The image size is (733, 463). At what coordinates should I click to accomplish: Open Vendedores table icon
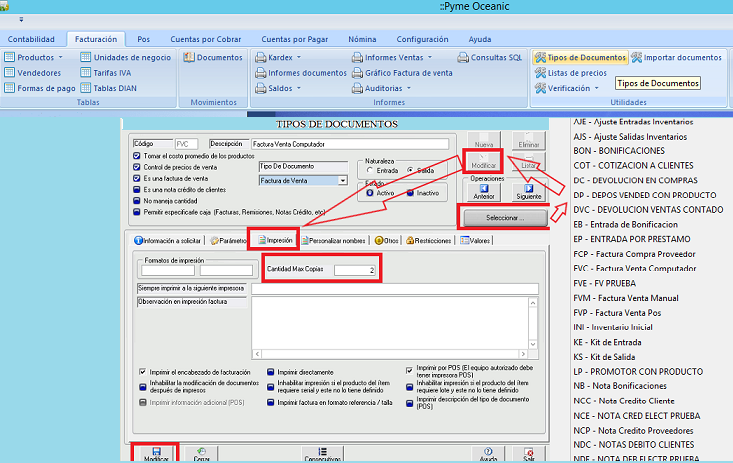9,73
